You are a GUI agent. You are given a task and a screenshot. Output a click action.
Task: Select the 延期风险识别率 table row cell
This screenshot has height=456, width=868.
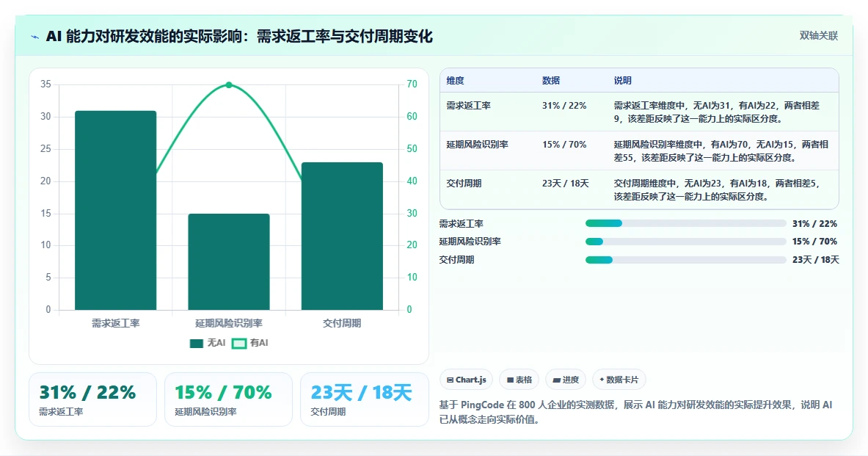tap(477, 144)
